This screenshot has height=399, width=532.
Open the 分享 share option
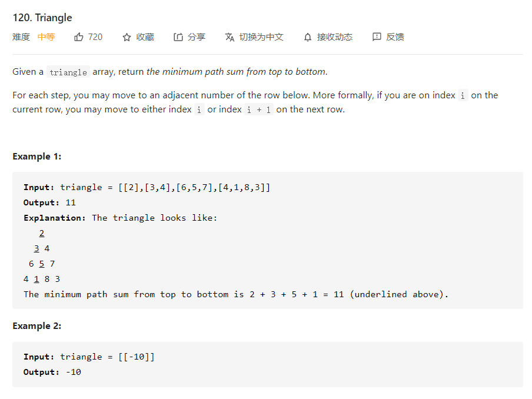197,37
